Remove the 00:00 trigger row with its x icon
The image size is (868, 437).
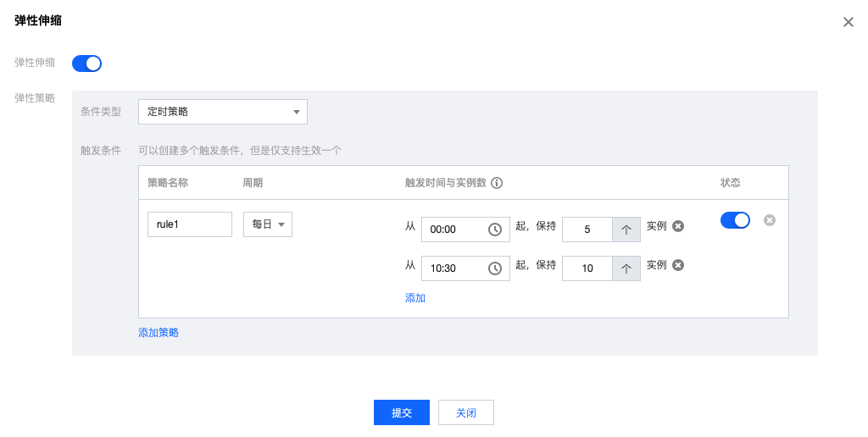pyautogui.click(x=678, y=225)
